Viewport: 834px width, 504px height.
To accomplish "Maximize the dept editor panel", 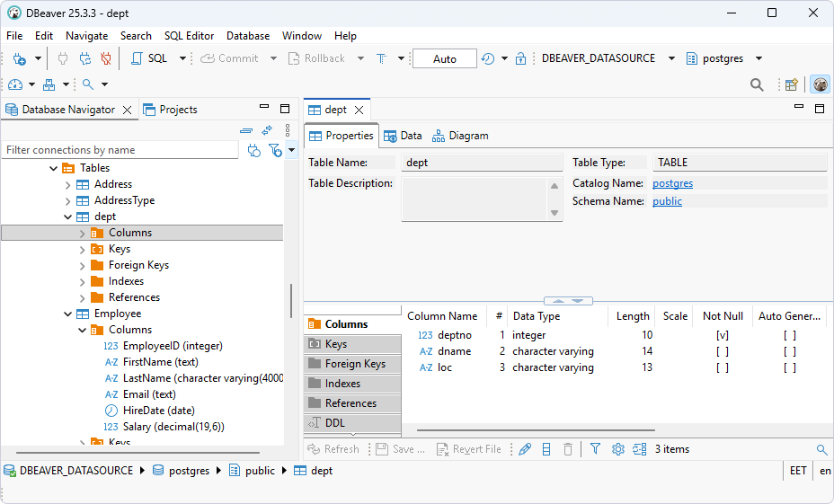I will click(820, 109).
